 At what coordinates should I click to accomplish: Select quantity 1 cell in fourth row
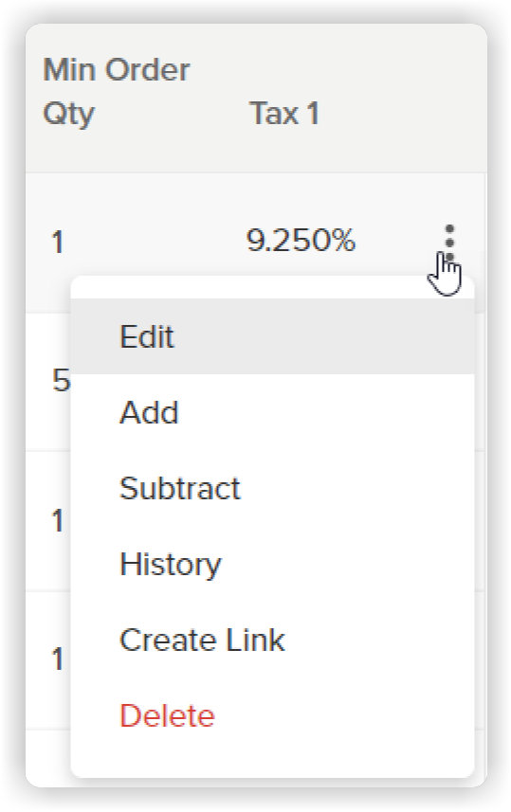58,659
